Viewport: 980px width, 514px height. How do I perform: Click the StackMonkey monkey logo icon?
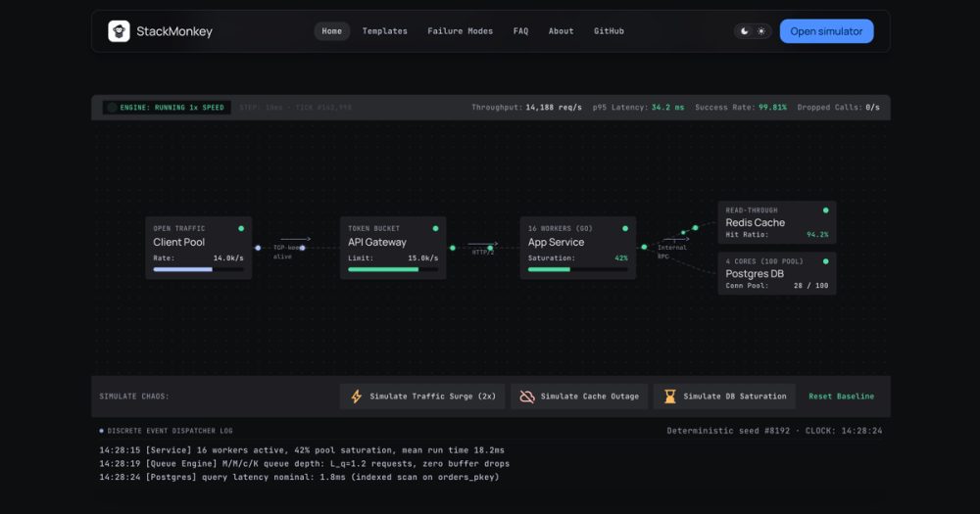pos(119,31)
